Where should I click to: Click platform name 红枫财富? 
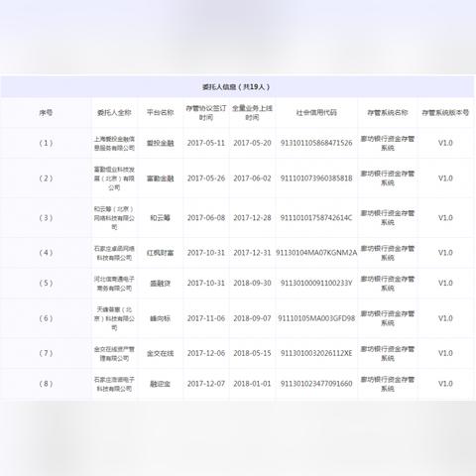click(x=161, y=253)
